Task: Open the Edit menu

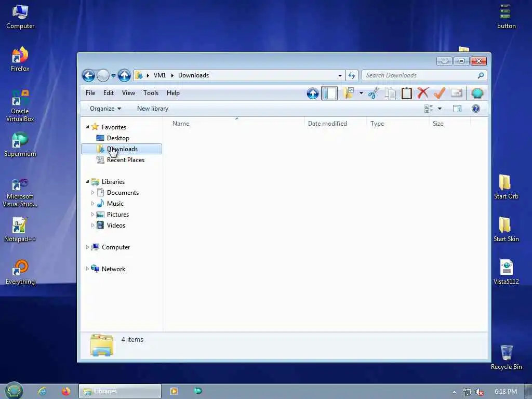Action: click(109, 93)
